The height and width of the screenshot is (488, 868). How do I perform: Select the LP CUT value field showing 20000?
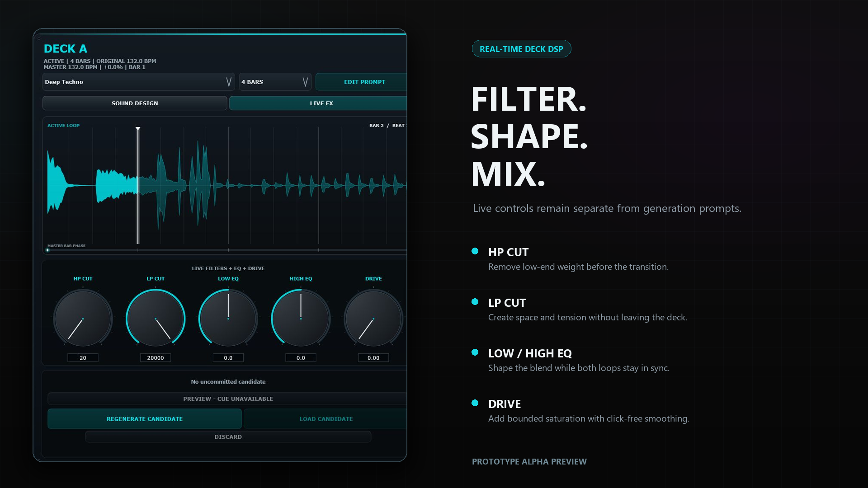click(x=156, y=357)
